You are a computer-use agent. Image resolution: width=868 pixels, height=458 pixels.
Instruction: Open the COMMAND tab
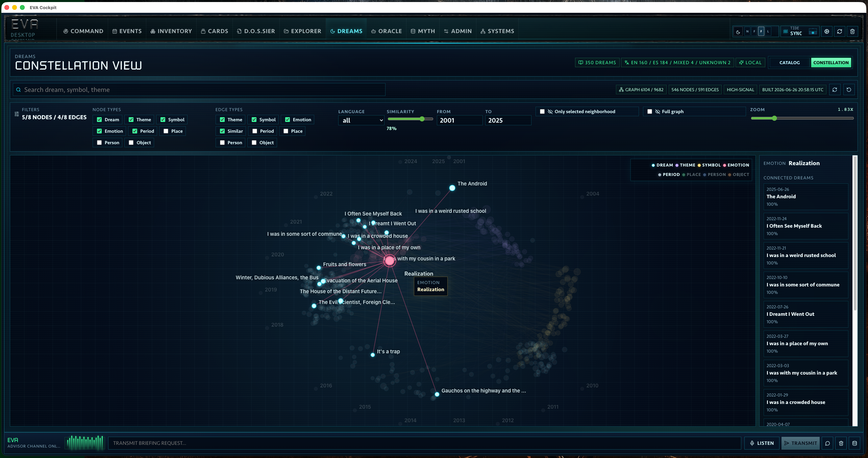point(83,31)
